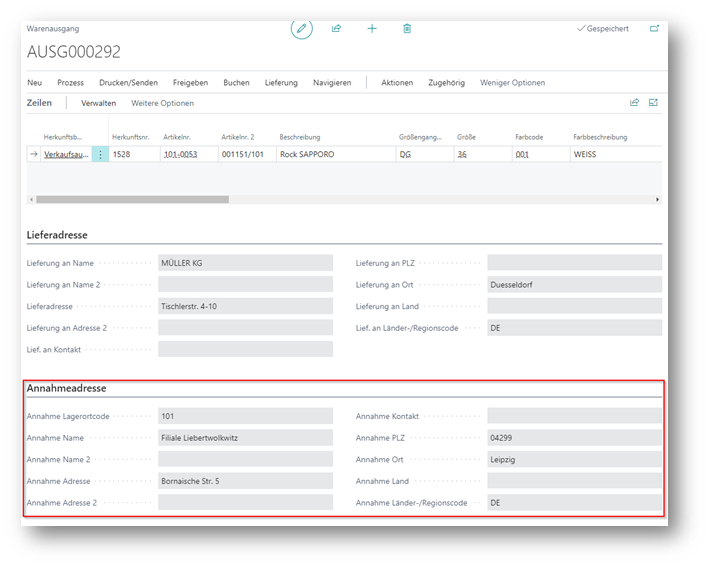Expand the Navigieren menu
The image size is (710, 568).
point(332,82)
